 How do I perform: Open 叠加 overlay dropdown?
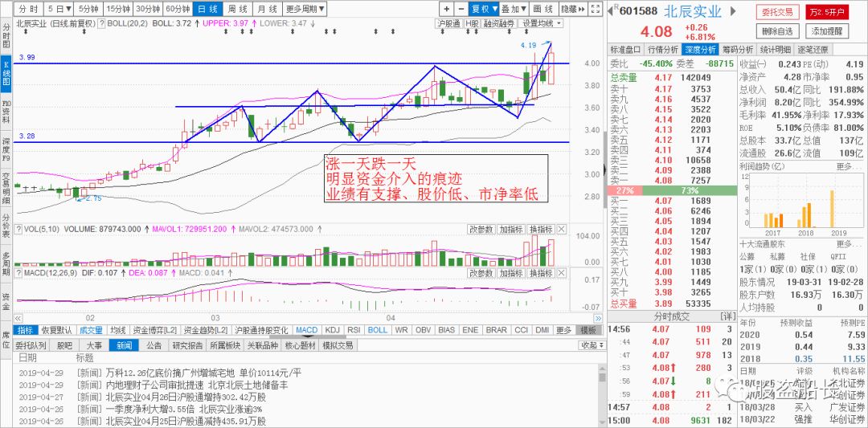click(513, 9)
